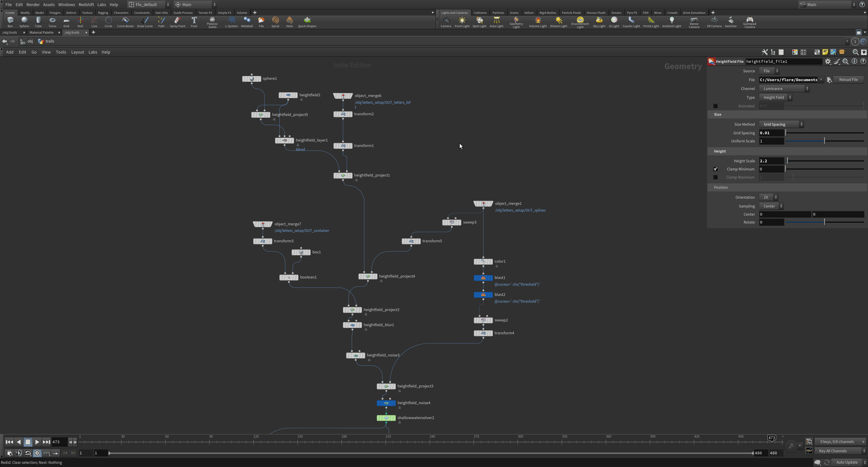Disable the Clamp Minimum checkbox
868x467 pixels.
pyautogui.click(x=715, y=169)
